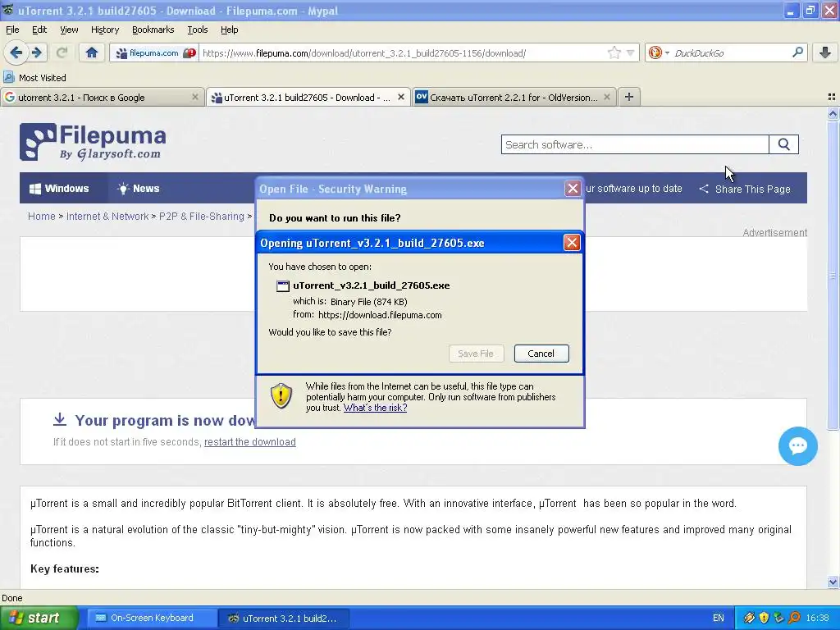Click the executable file icon in dialog
This screenshot has width=840, height=630.
(x=283, y=286)
